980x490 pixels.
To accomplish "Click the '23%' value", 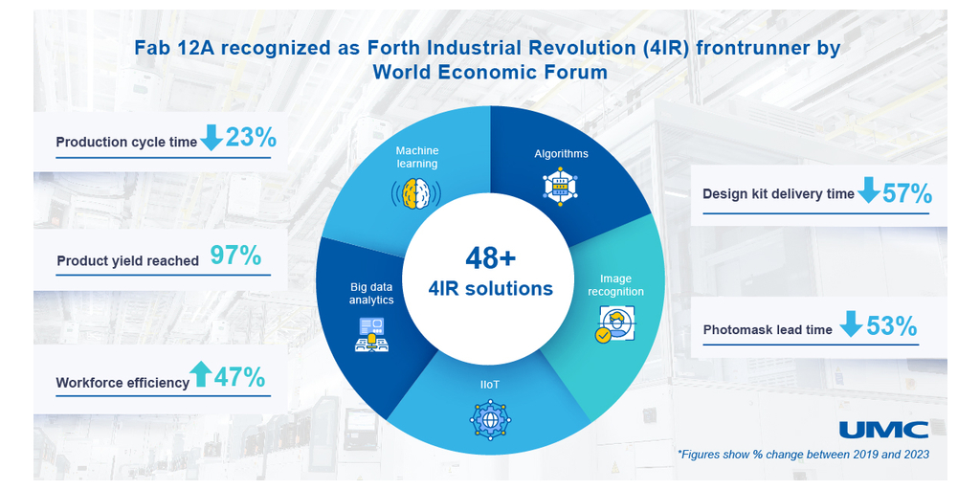I will 251,138.
